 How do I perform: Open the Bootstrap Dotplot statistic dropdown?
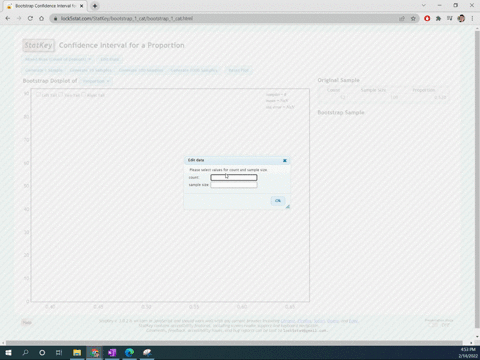click(96, 81)
